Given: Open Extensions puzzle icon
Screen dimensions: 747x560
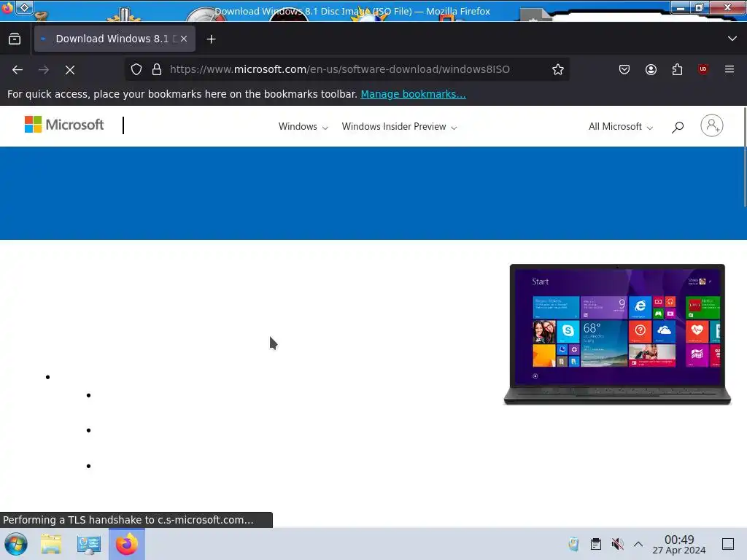Looking at the screenshot, I should [677, 69].
